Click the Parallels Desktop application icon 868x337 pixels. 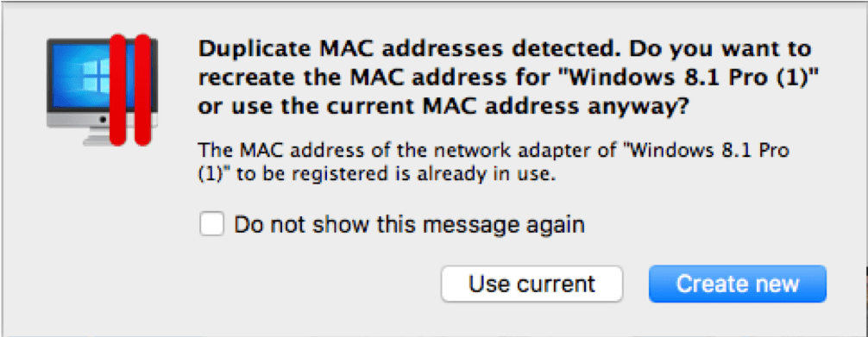coord(103,90)
